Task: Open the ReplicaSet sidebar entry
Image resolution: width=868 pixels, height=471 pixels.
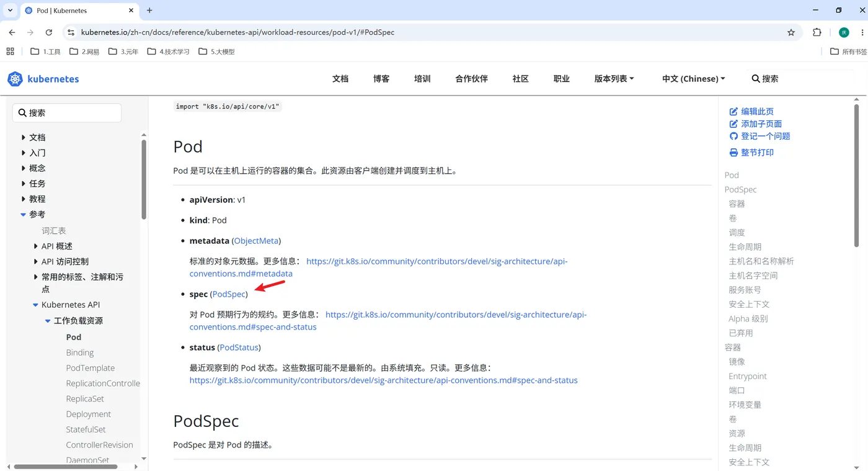Action: pos(85,399)
